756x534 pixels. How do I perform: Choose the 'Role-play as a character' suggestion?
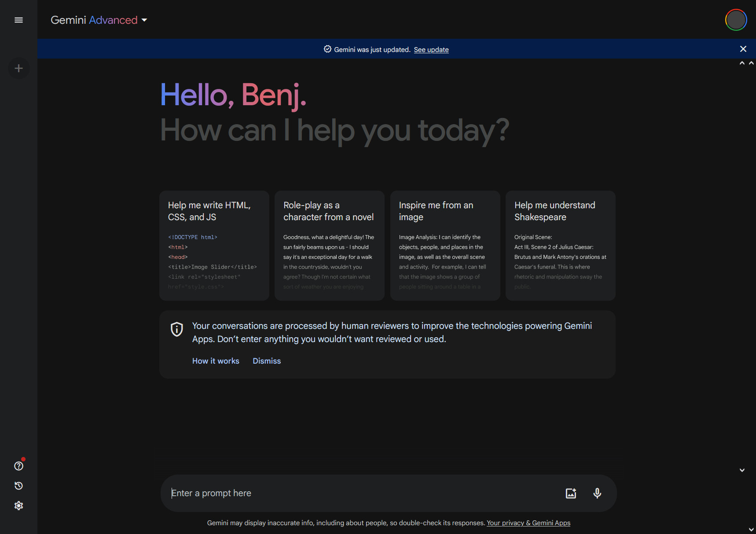[329, 246]
